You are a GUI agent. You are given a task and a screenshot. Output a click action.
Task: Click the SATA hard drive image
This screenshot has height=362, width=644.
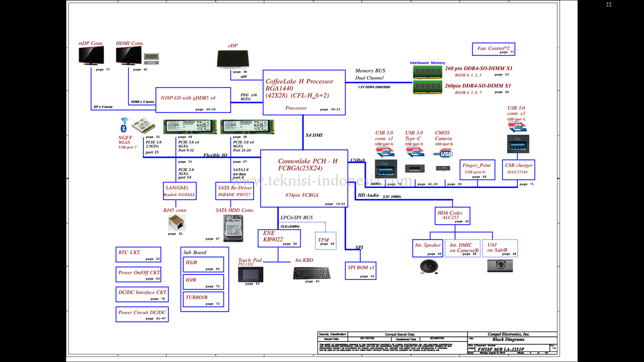(x=233, y=228)
